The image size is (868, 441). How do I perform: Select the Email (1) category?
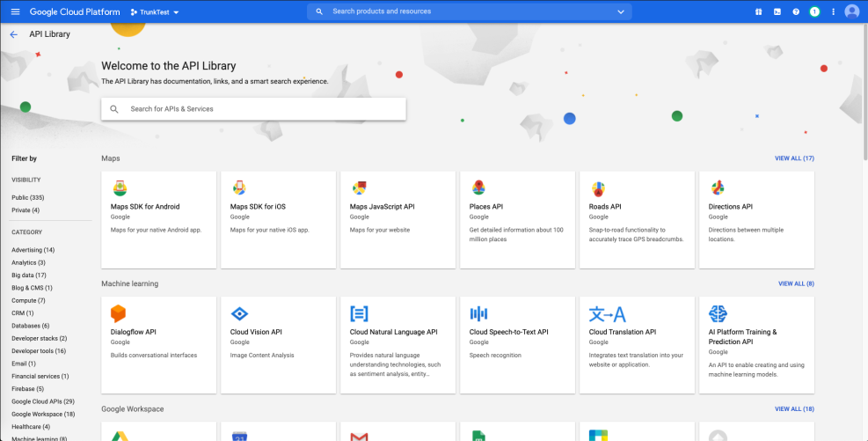tap(24, 364)
